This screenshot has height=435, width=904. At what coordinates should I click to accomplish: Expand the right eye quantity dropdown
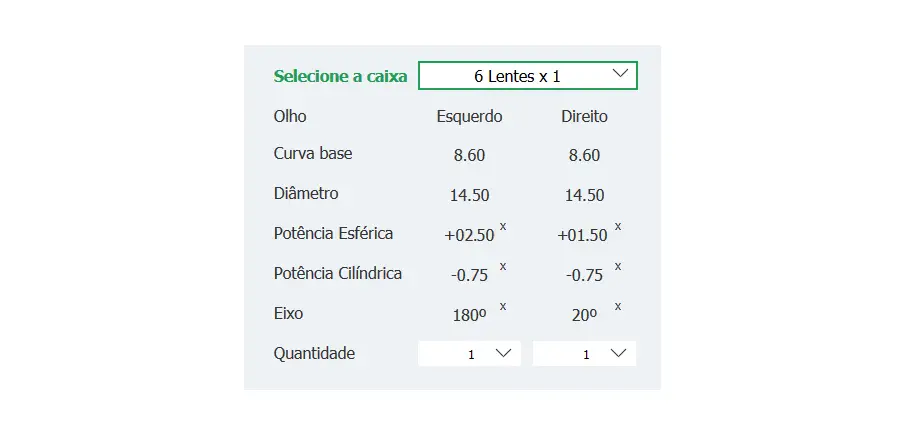(584, 353)
